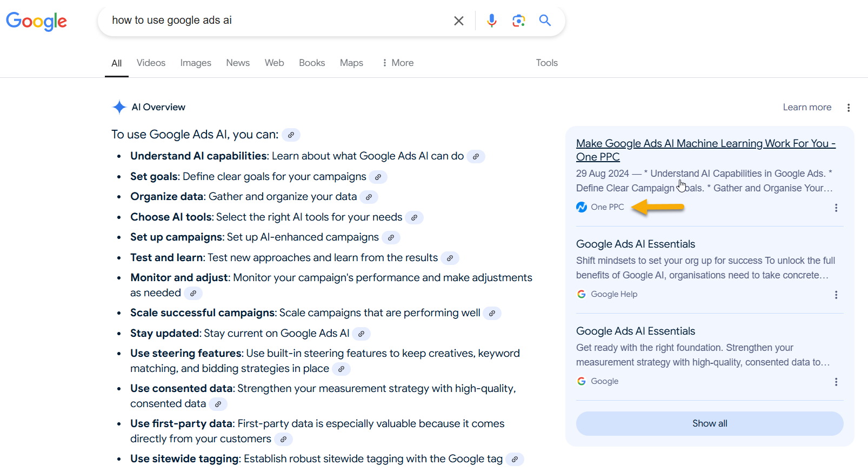Click source link icon for Use steering features

click(341, 369)
